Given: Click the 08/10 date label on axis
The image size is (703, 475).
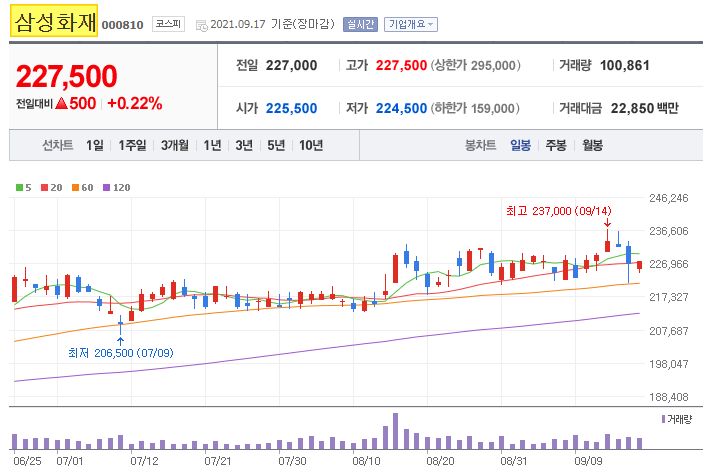Looking at the screenshot, I should click(366, 461).
